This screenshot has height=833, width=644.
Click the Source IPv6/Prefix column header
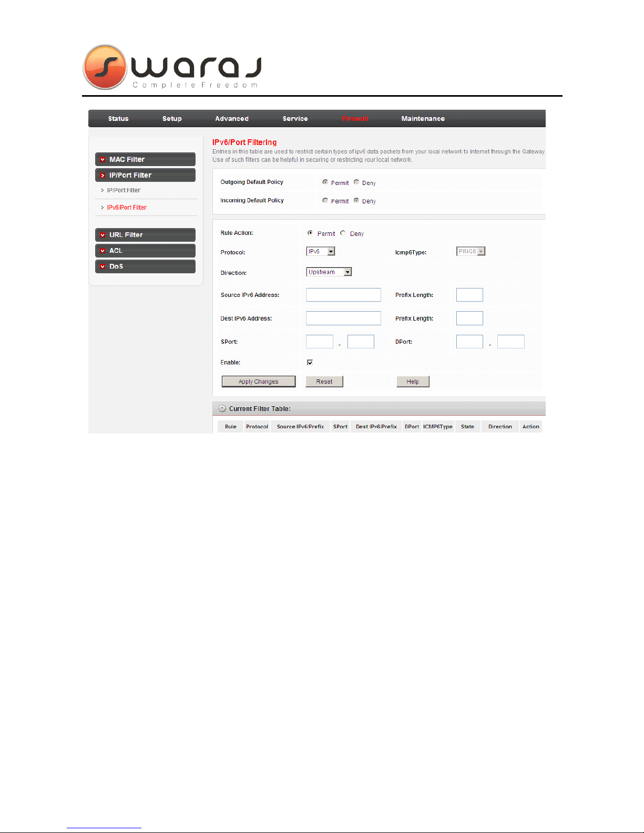tap(300, 427)
